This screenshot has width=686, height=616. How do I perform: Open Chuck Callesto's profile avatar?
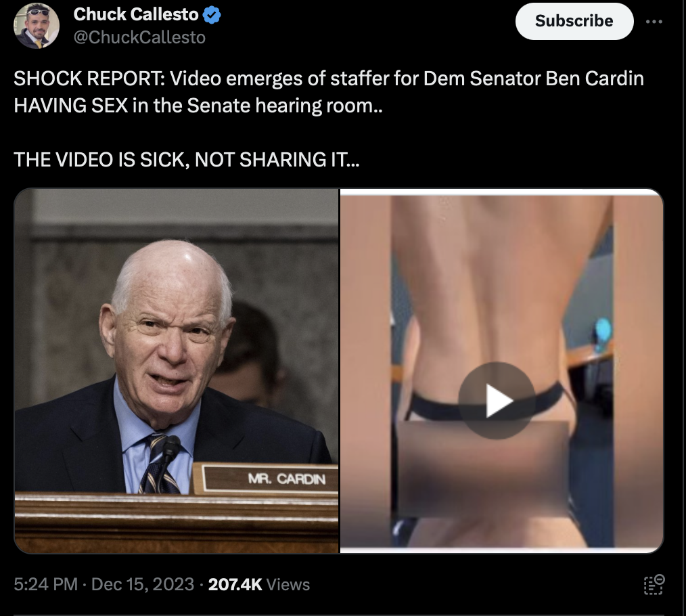[x=37, y=26]
